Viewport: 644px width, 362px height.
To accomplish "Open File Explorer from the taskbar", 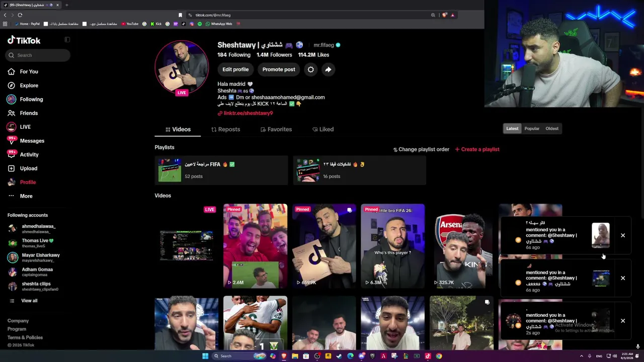I will click(x=295, y=356).
